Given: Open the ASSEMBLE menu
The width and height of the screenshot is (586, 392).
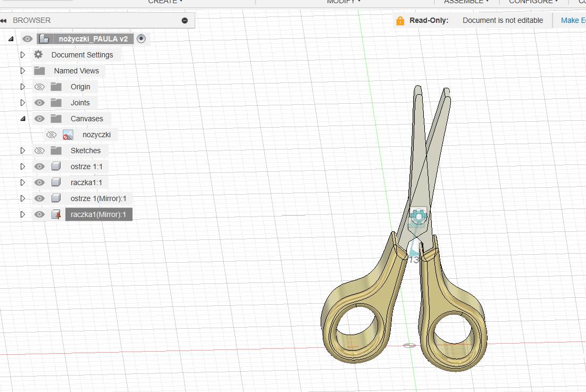Looking at the screenshot, I should pos(466,2).
